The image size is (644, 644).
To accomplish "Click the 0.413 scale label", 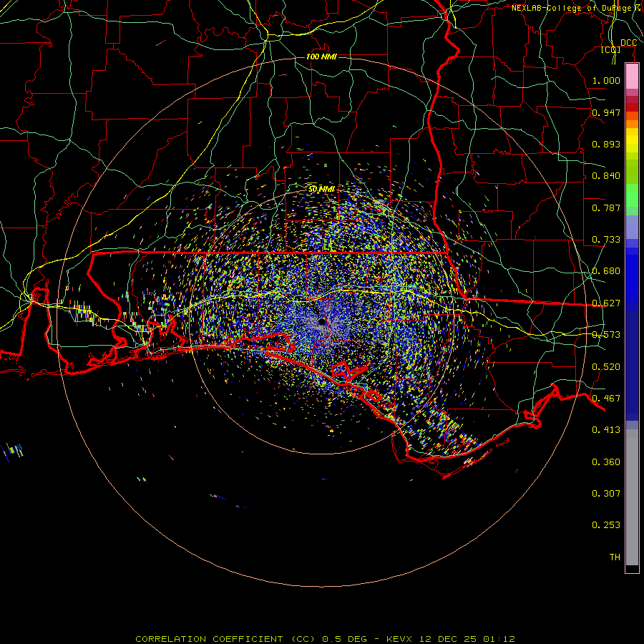I will 606,430.
